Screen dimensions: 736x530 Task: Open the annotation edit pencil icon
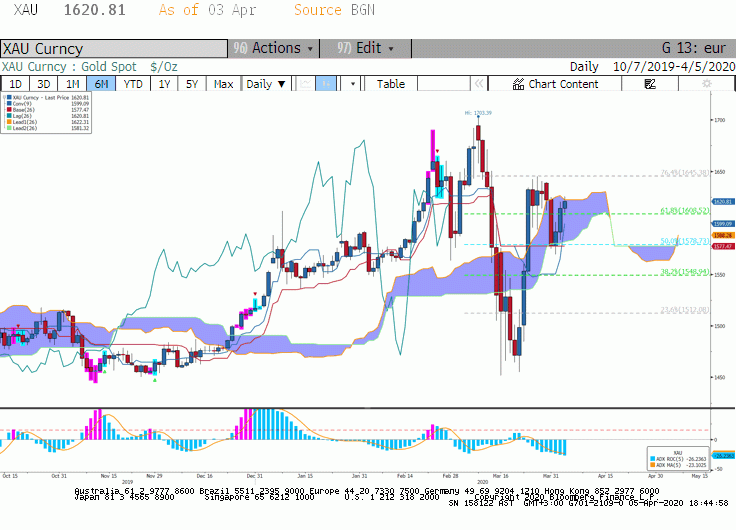click(650, 84)
